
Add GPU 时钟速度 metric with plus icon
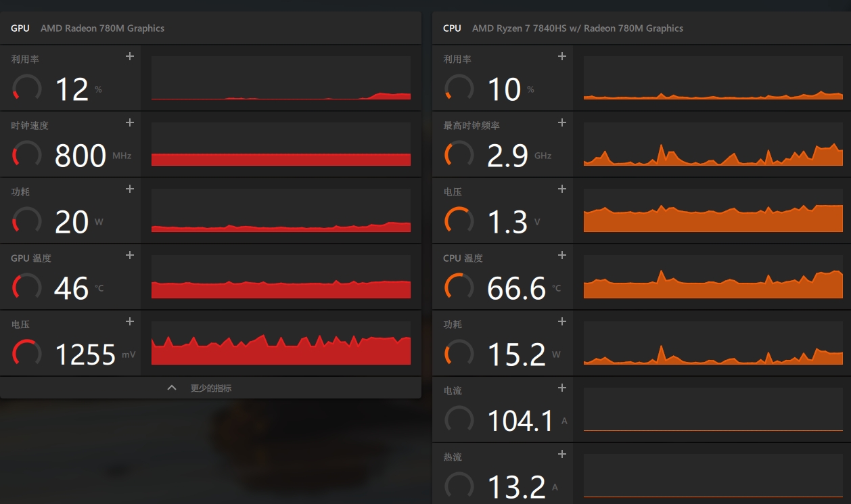pyautogui.click(x=130, y=123)
